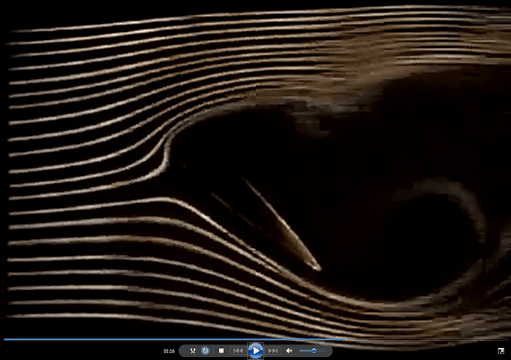Image resolution: width=511 pixels, height=360 pixels.
Task: Stop the video playback
Action: pyautogui.click(x=221, y=351)
